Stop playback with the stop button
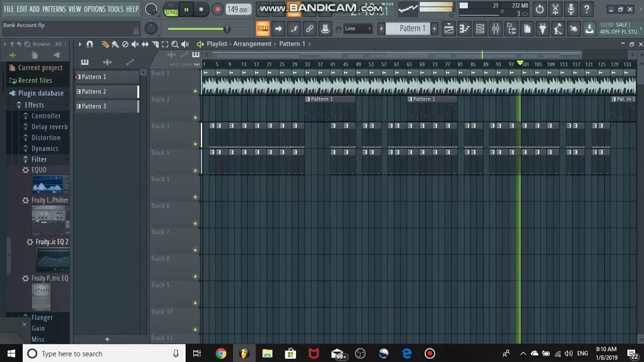644x362 pixels. tap(201, 9)
